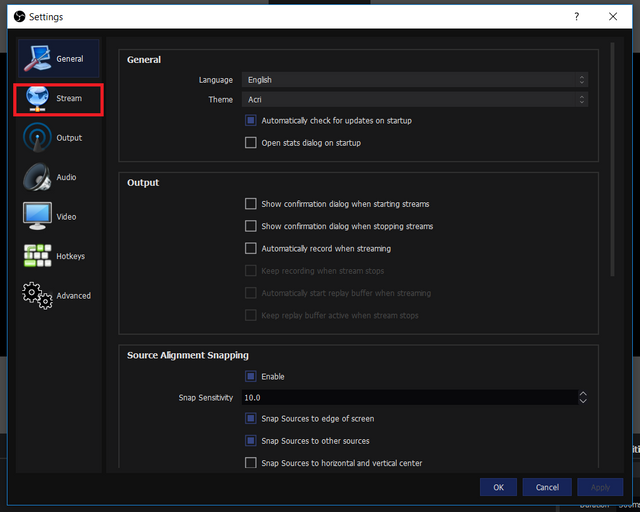Click the settings panel vertical scrollbar

tap(613, 160)
